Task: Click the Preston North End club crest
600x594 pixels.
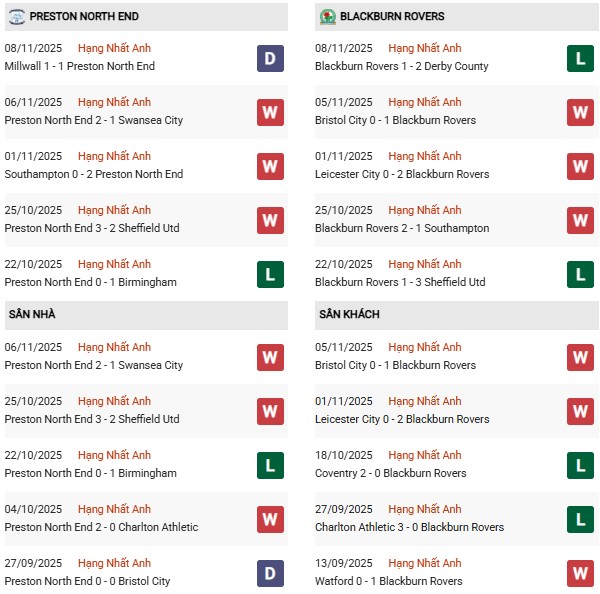Action: coord(16,17)
